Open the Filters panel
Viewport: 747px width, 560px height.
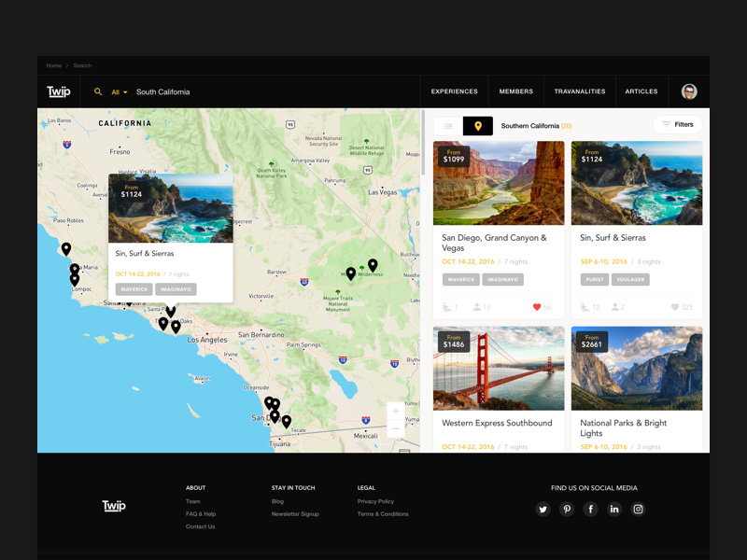[x=678, y=125]
